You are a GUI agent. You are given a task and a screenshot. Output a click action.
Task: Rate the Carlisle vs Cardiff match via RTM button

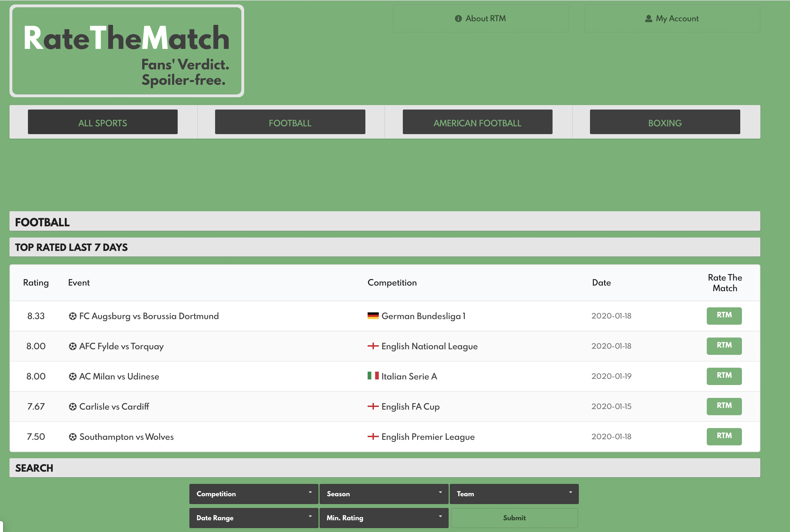coord(724,407)
